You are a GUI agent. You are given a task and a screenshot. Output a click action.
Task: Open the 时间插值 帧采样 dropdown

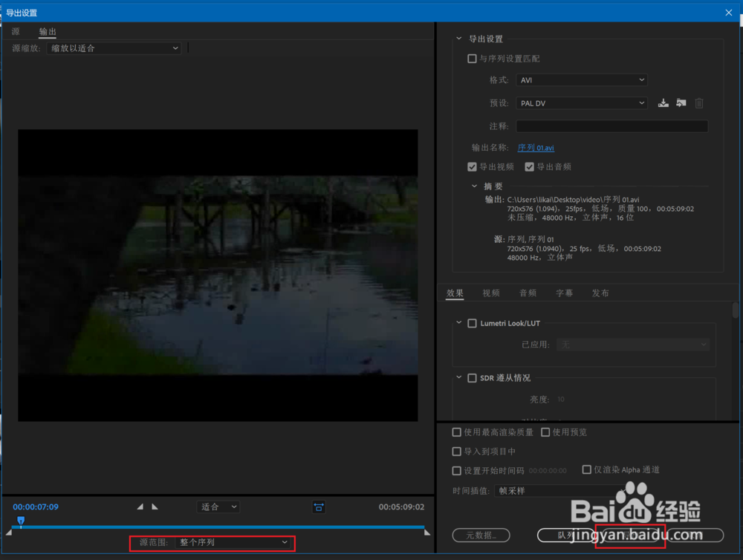[562, 491]
